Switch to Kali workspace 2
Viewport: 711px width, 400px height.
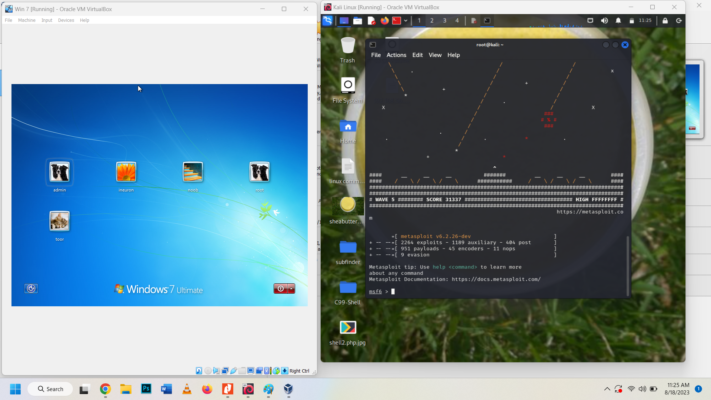coord(432,20)
